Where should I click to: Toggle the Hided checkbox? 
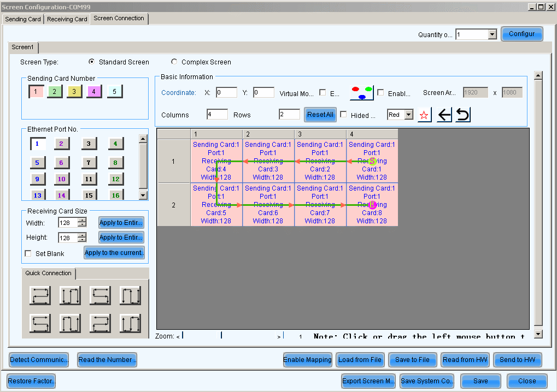(343, 115)
